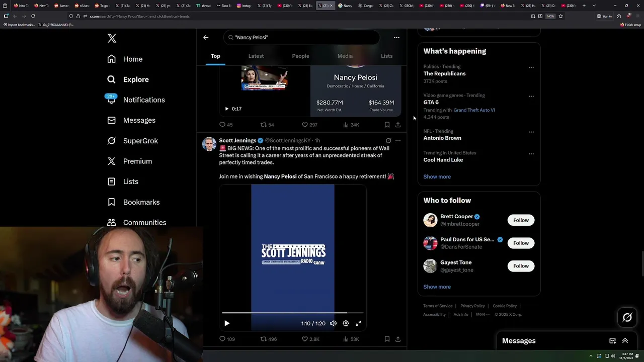Reload the page in browser toolbar
Viewport: 644px width, 362px height.
click(x=33, y=16)
